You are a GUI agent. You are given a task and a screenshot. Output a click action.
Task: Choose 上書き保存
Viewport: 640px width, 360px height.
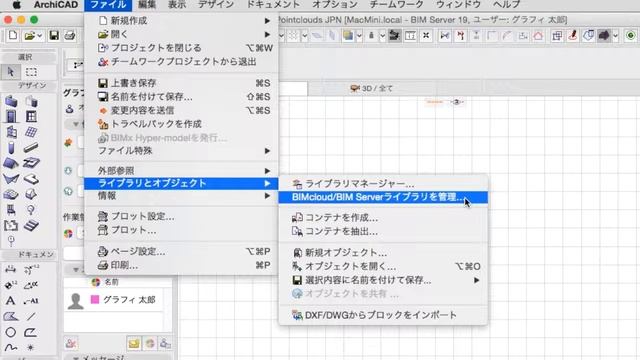[181, 83]
